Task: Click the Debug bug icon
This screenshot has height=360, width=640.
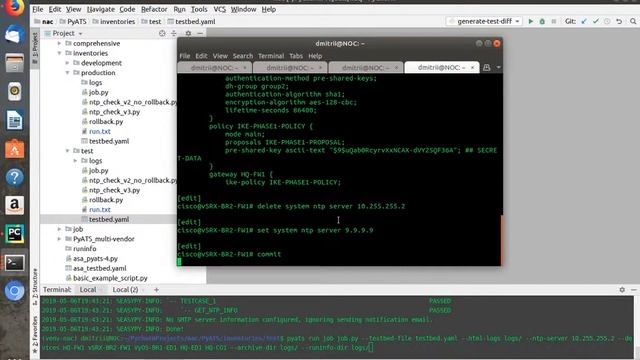Action: click(542, 21)
